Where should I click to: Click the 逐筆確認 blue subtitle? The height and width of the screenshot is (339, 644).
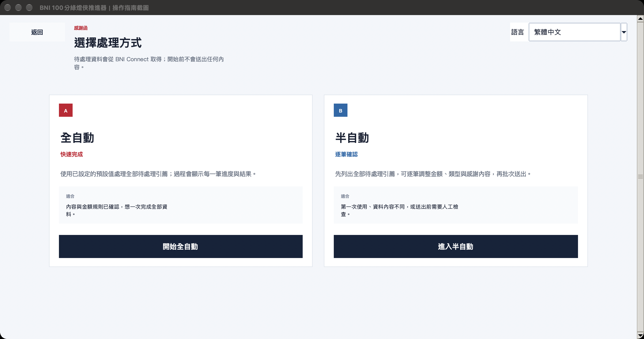point(346,154)
